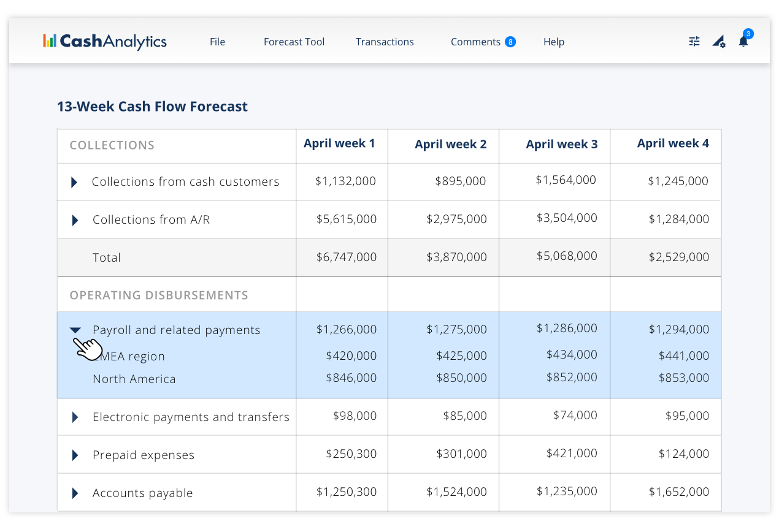
Task: Click the $1,652,000 cell
Action: [679, 492]
